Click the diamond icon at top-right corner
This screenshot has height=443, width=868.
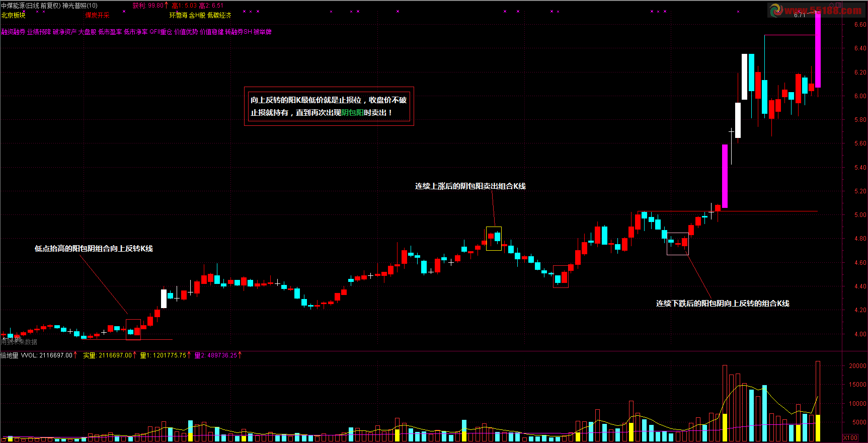click(x=832, y=5)
